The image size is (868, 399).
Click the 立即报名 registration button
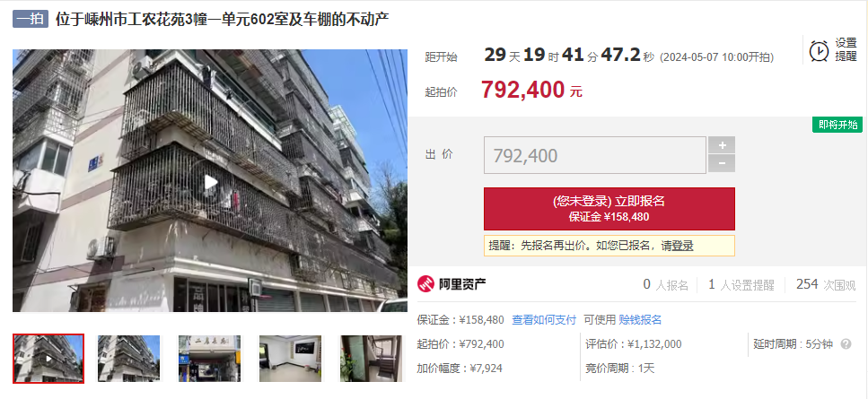click(x=609, y=209)
